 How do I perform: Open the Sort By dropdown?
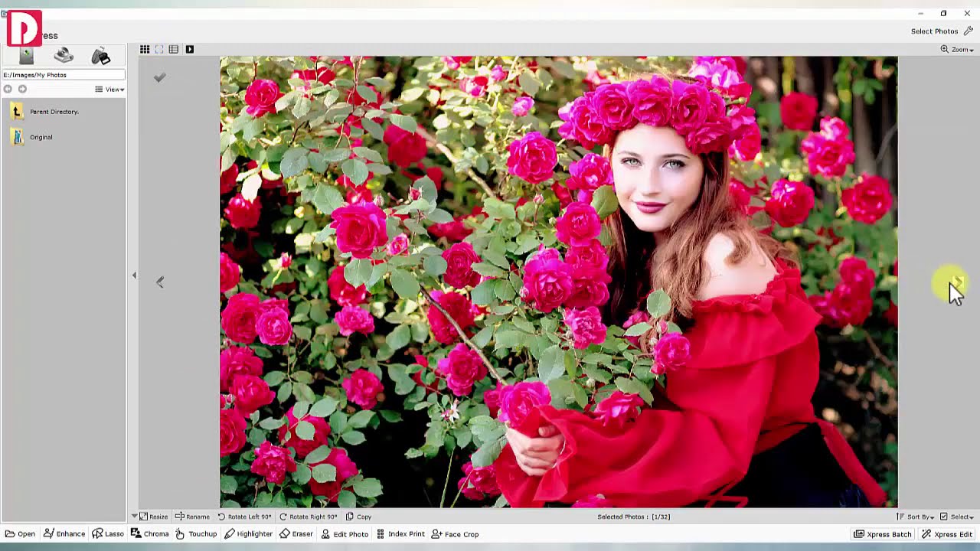[916, 517]
